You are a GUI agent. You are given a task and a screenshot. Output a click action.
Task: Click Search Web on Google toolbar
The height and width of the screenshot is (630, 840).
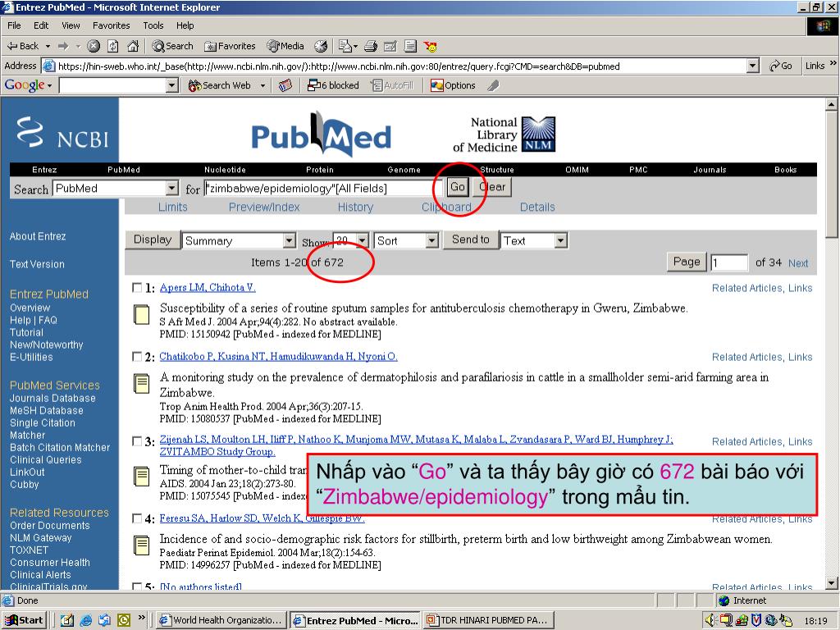pos(220,85)
